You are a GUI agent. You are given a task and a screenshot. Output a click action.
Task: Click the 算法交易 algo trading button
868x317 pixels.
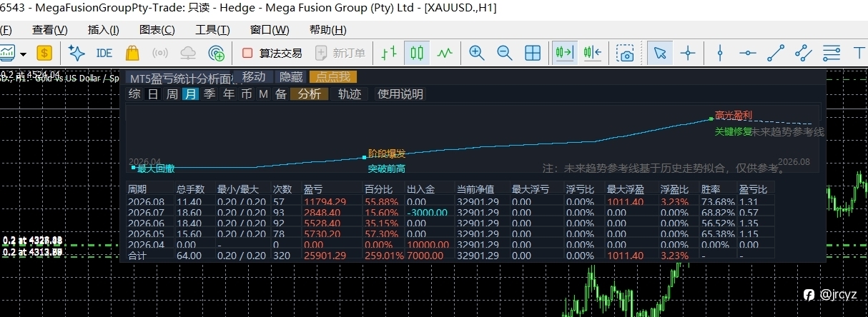coord(272,53)
